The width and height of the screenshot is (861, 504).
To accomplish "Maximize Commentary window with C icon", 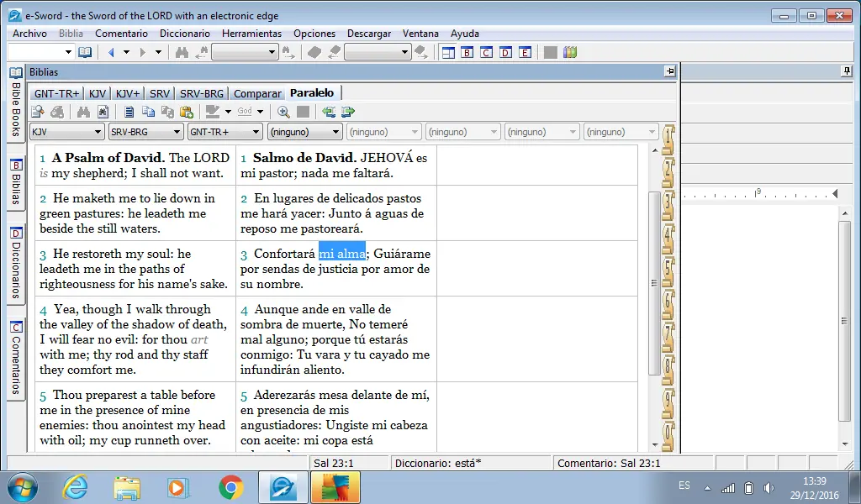I will coord(487,53).
